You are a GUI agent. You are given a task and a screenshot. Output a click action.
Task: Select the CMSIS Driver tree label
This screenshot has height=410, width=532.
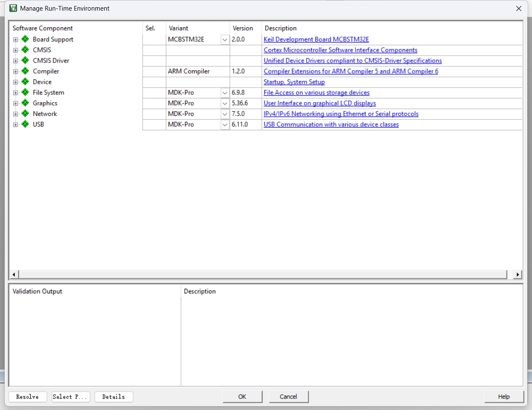51,60
